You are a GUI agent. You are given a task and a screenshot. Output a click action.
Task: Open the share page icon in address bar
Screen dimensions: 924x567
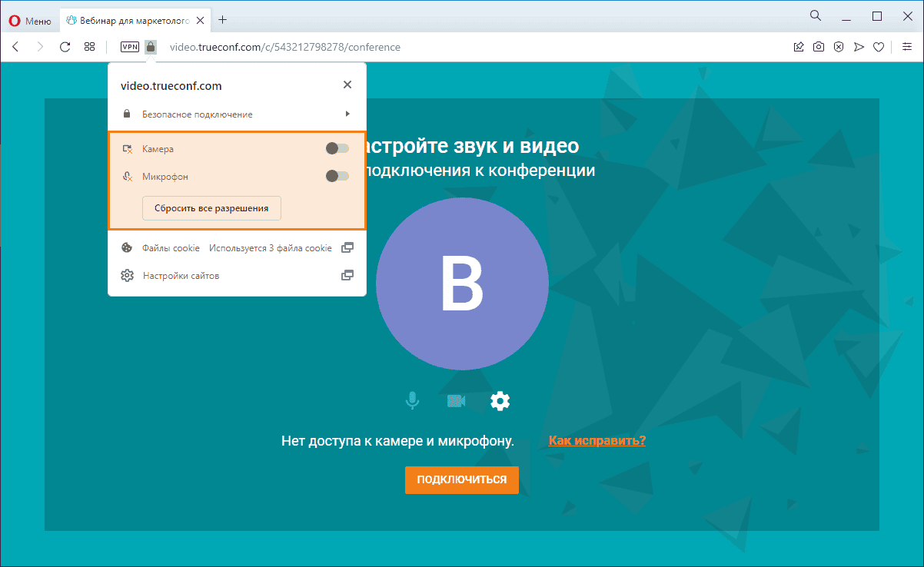click(x=799, y=47)
